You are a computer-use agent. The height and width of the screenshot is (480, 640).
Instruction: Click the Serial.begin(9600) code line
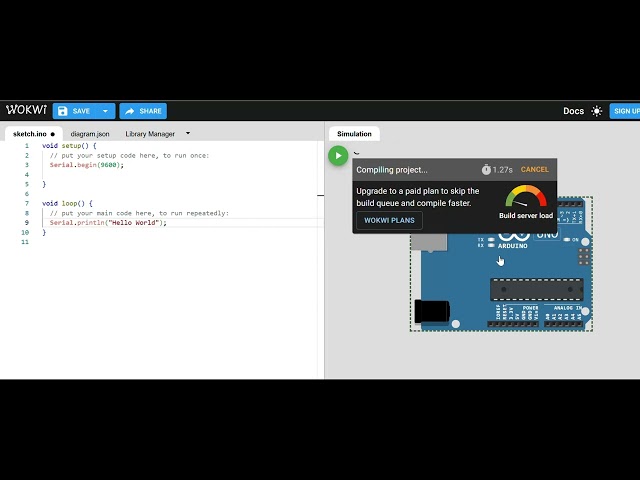(x=87, y=165)
